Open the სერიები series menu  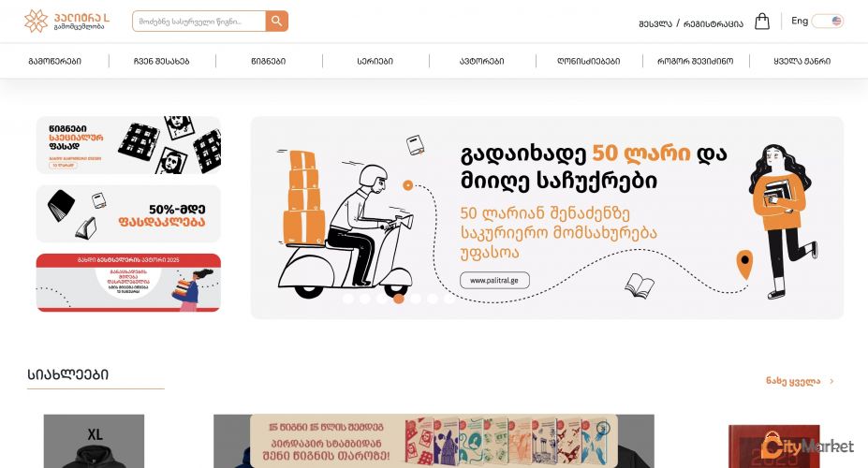click(x=375, y=61)
